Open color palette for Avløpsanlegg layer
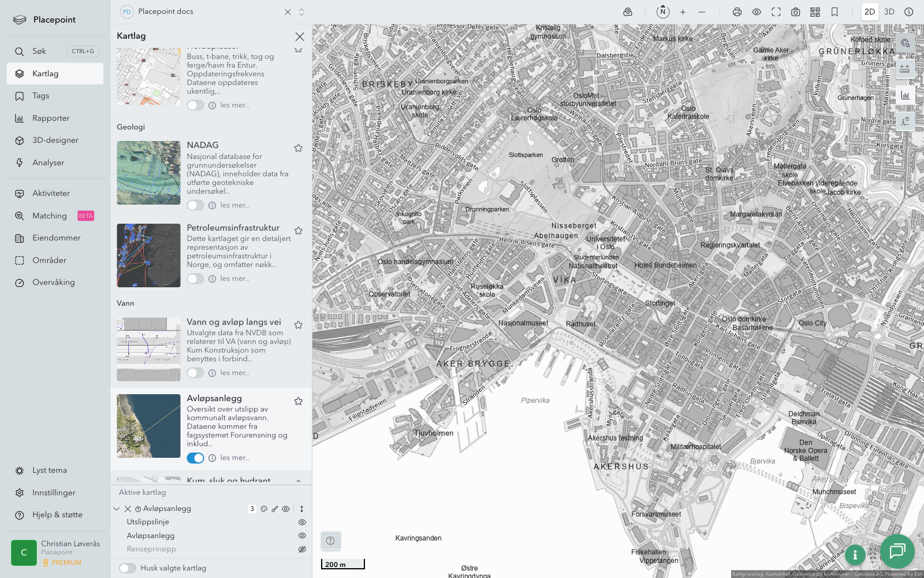 tap(264, 509)
